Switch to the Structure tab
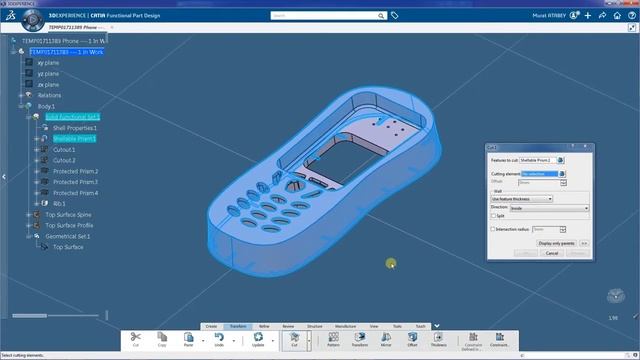The width and height of the screenshot is (640, 360). tap(315, 326)
